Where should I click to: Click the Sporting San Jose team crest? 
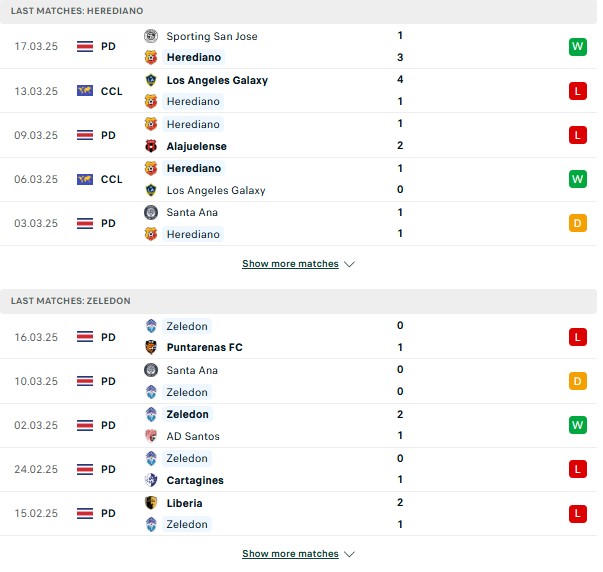pyautogui.click(x=151, y=36)
